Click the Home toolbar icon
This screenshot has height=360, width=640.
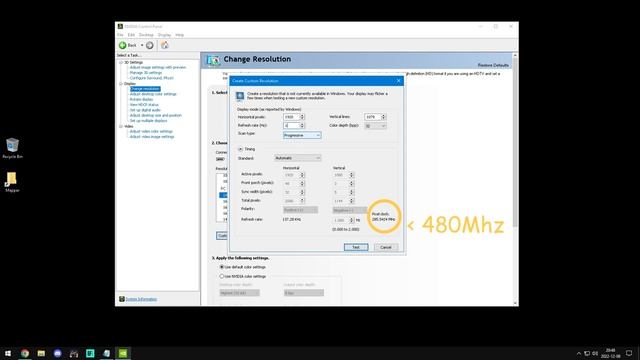(164, 45)
